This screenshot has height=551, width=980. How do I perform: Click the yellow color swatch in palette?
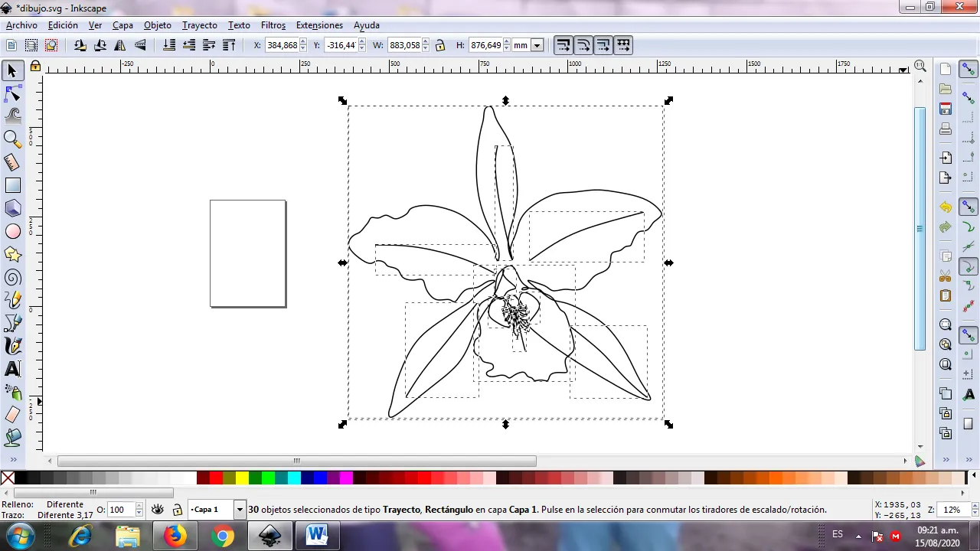pos(242,478)
